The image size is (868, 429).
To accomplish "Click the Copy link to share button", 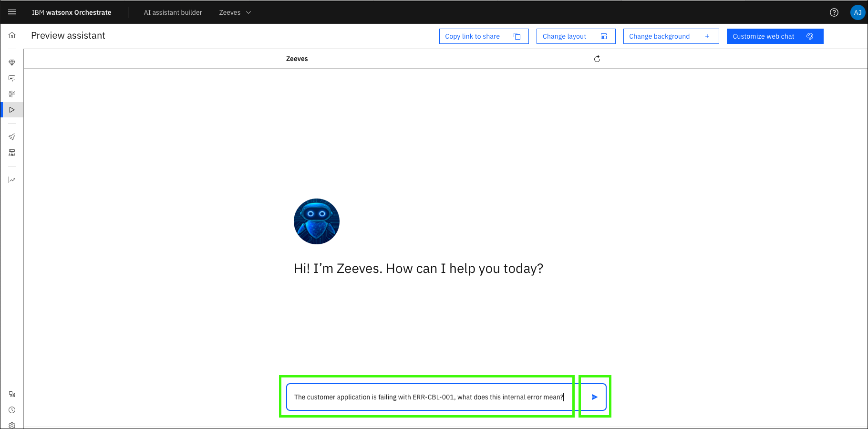I will pyautogui.click(x=483, y=36).
